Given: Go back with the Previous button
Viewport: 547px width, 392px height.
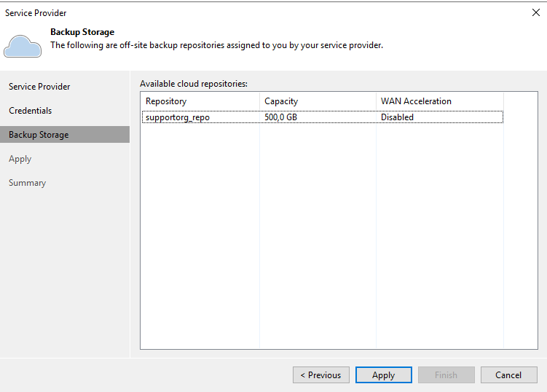Looking at the screenshot, I should coord(321,375).
